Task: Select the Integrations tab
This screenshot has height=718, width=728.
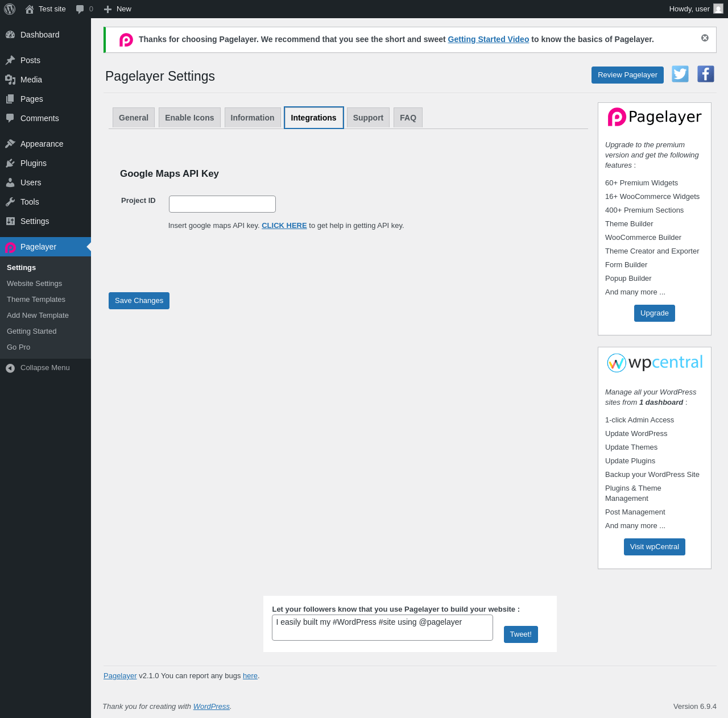Action: (x=313, y=118)
